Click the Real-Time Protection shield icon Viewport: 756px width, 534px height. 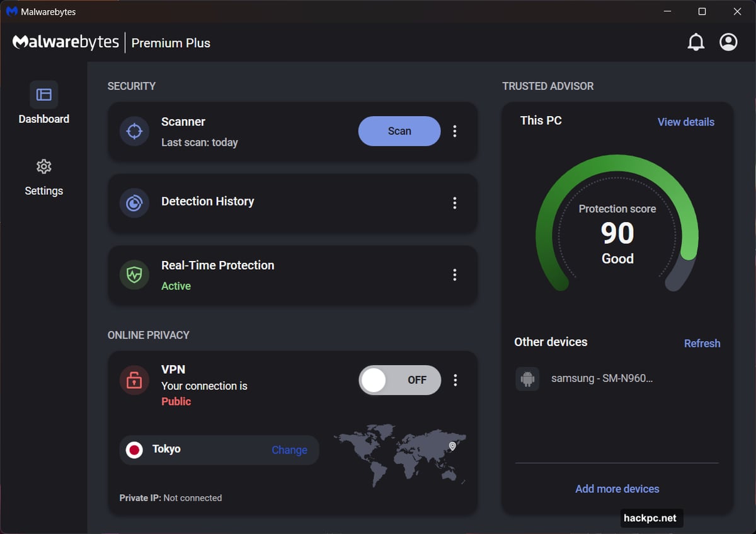pyautogui.click(x=134, y=274)
